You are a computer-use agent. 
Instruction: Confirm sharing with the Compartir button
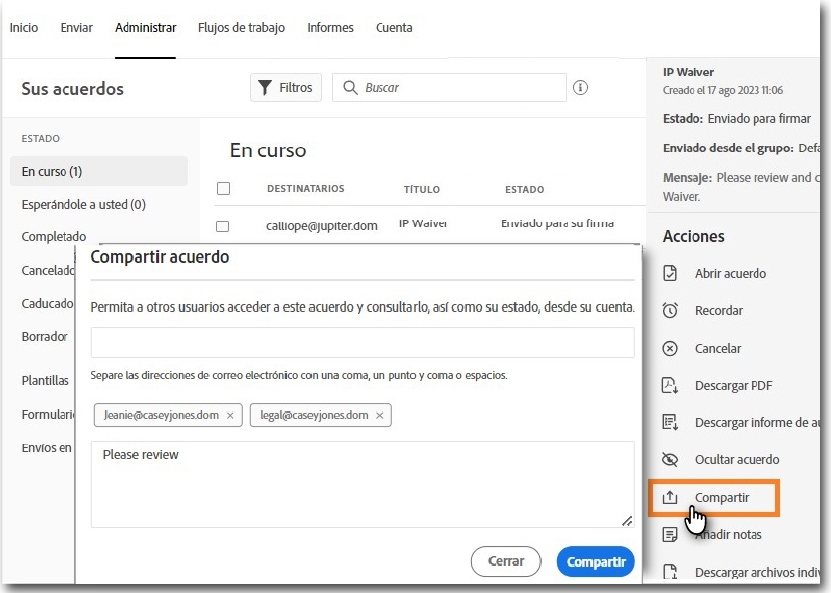point(595,561)
